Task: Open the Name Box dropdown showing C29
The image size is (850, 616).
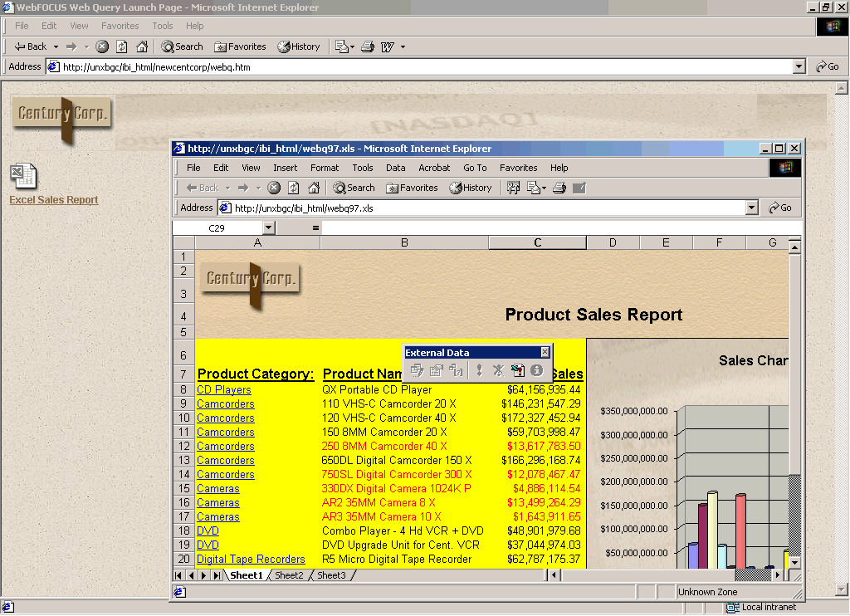Action: point(269,227)
